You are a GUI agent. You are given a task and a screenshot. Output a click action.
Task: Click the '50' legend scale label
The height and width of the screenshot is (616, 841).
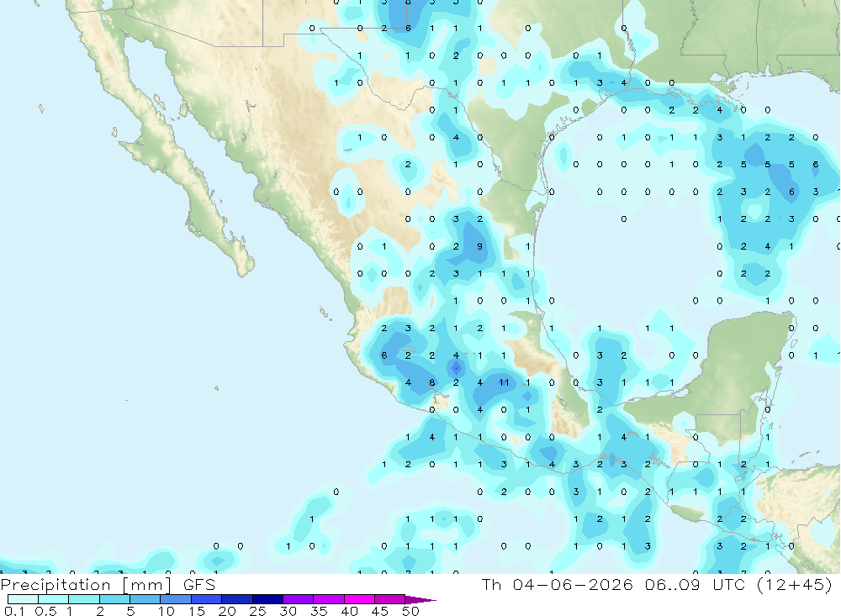[410, 611]
